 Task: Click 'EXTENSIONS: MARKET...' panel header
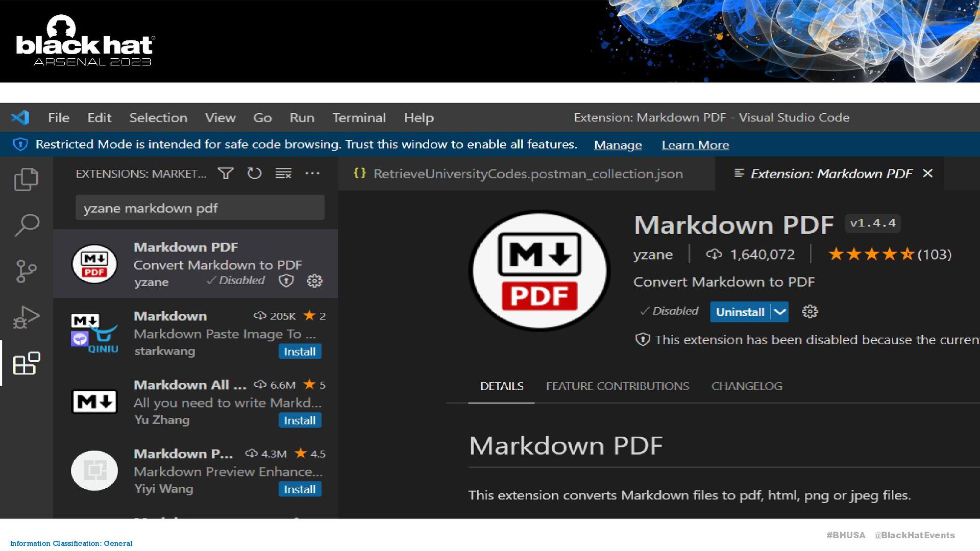(x=141, y=173)
